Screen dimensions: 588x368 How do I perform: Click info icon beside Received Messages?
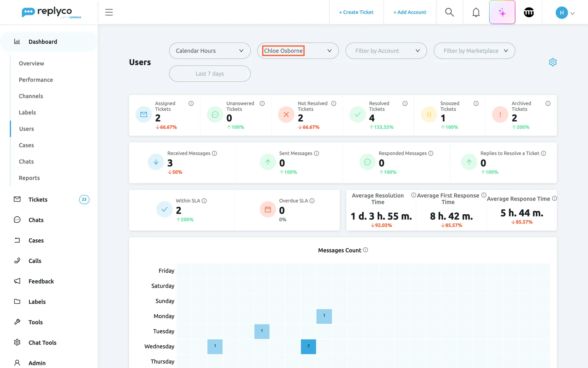point(214,153)
